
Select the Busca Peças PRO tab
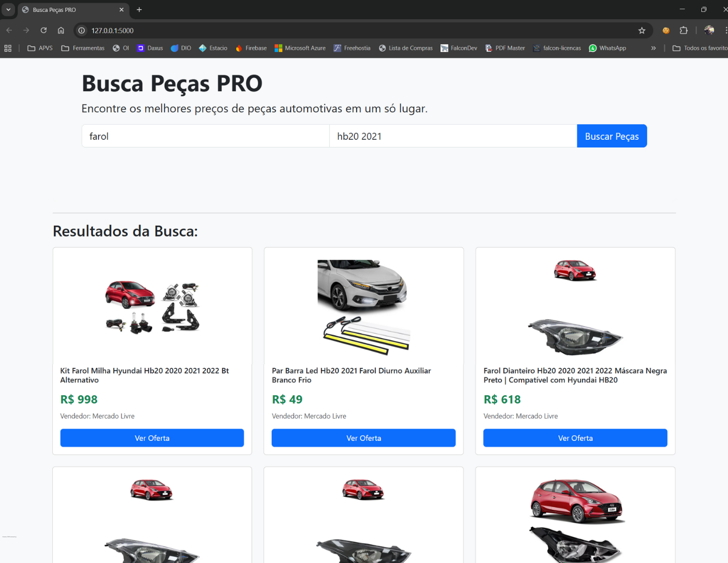(x=67, y=10)
